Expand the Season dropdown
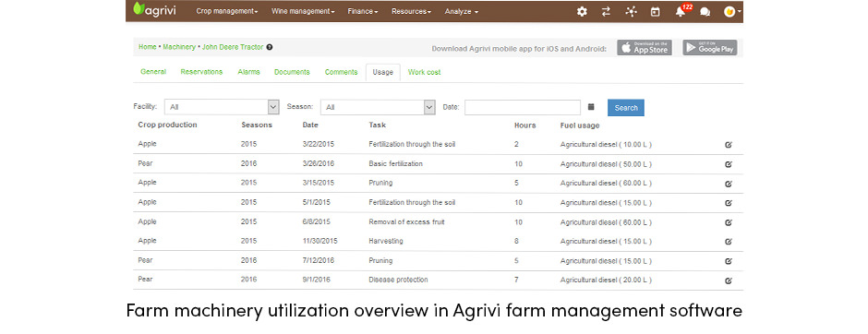 click(378, 107)
